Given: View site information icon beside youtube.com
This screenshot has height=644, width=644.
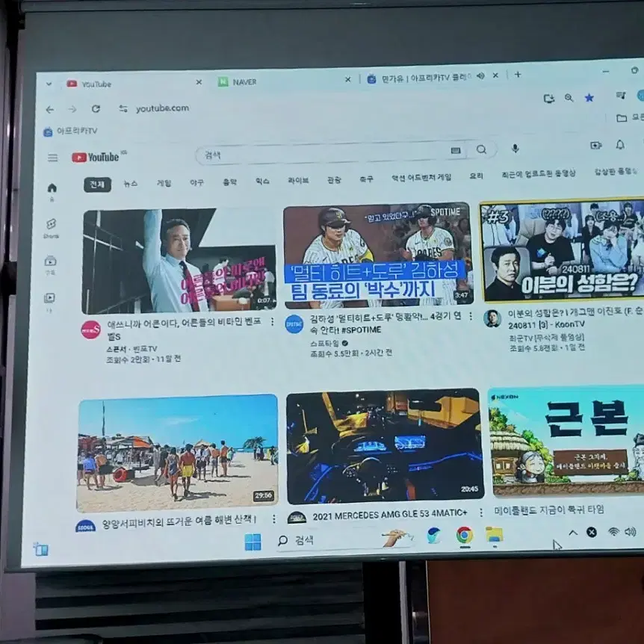Looking at the screenshot, I should pos(123,108).
